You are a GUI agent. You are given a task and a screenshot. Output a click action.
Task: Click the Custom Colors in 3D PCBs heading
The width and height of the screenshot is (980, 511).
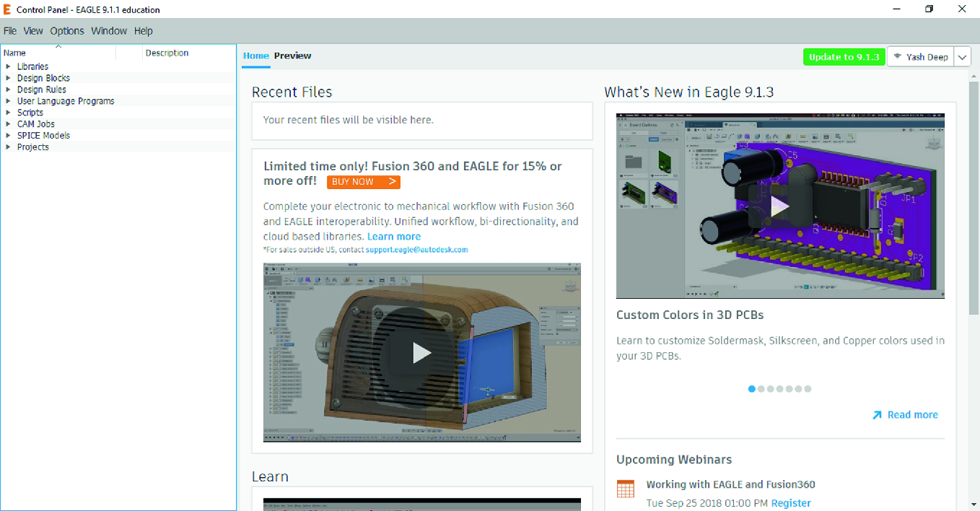point(690,315)
